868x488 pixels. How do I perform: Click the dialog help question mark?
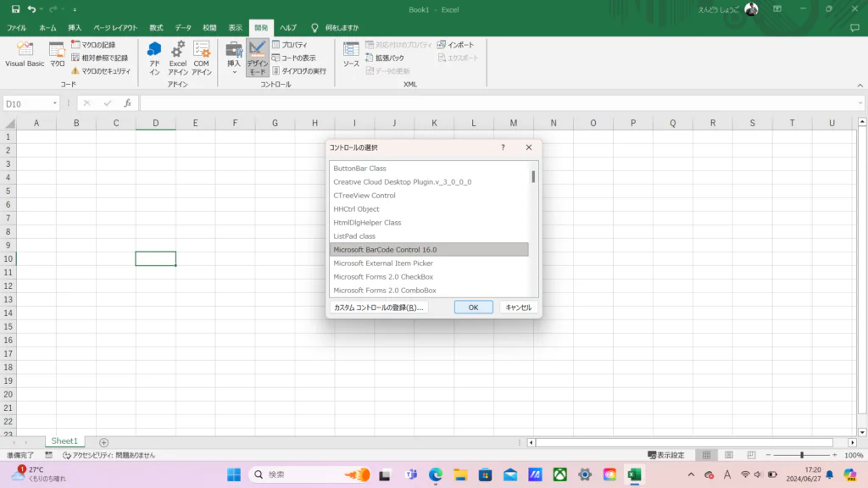pyautogui.click(x=503, y=147)
